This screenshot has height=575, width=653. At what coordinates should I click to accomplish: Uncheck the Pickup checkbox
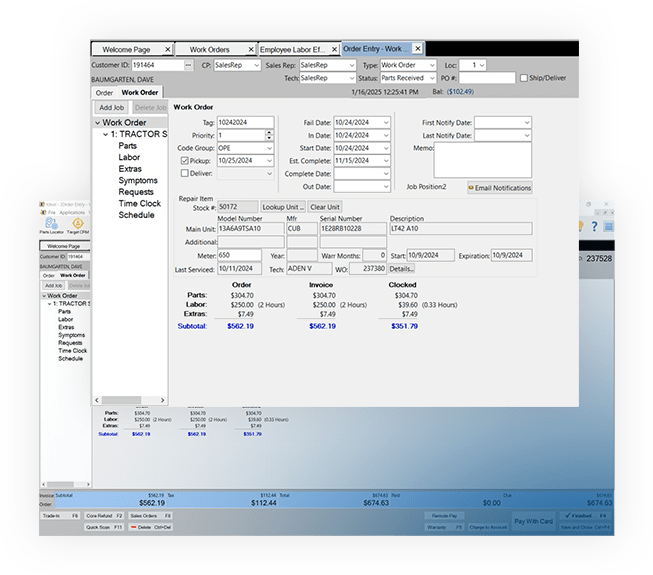pos(184,160)
